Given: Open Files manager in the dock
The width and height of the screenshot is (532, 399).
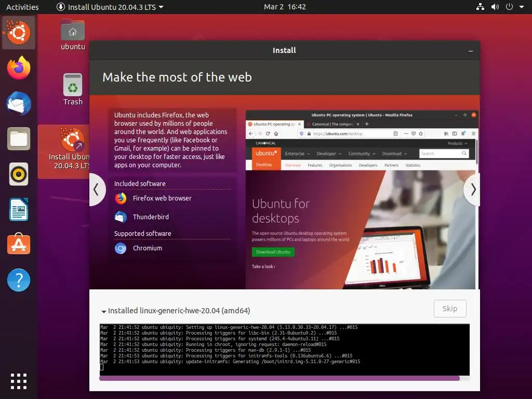Looking at the screenshot, I should 19,139.
